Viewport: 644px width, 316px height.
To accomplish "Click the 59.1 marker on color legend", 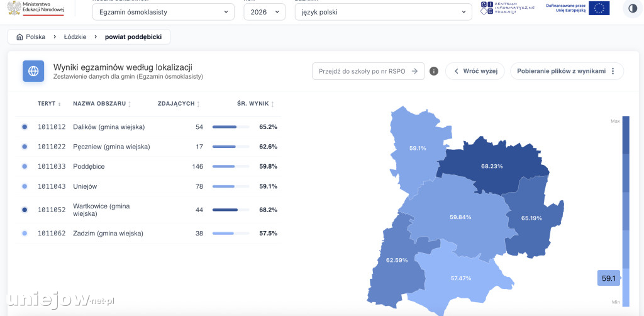I will click(608, 278).
